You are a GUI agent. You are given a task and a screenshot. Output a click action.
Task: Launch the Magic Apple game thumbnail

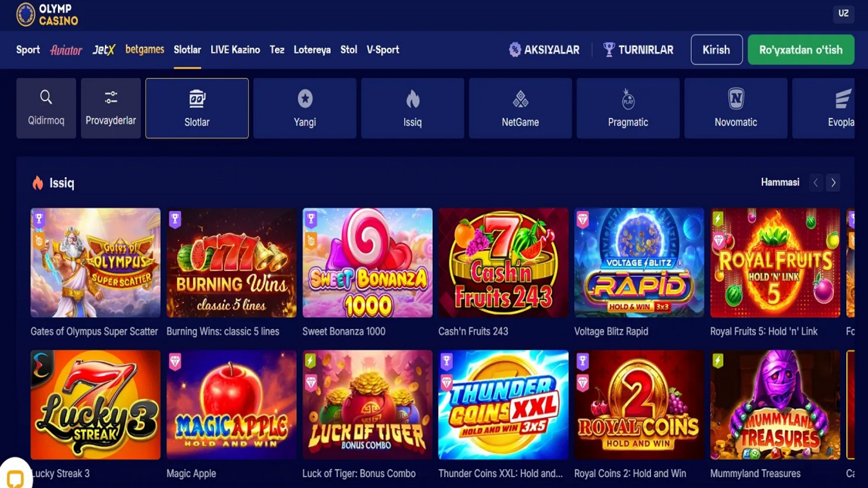(x=231, y=405)
